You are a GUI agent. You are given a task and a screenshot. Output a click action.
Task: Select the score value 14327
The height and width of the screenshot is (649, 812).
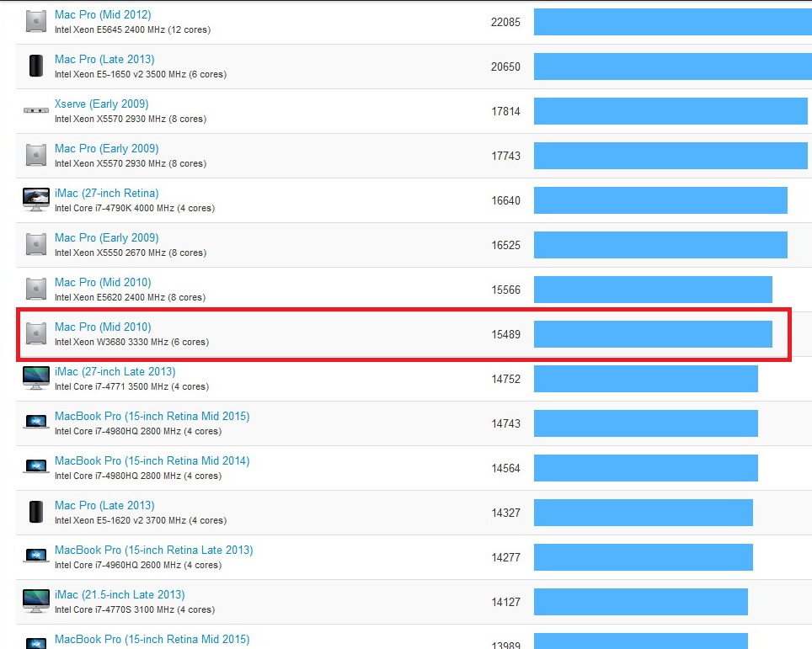[x=505, y=513]
